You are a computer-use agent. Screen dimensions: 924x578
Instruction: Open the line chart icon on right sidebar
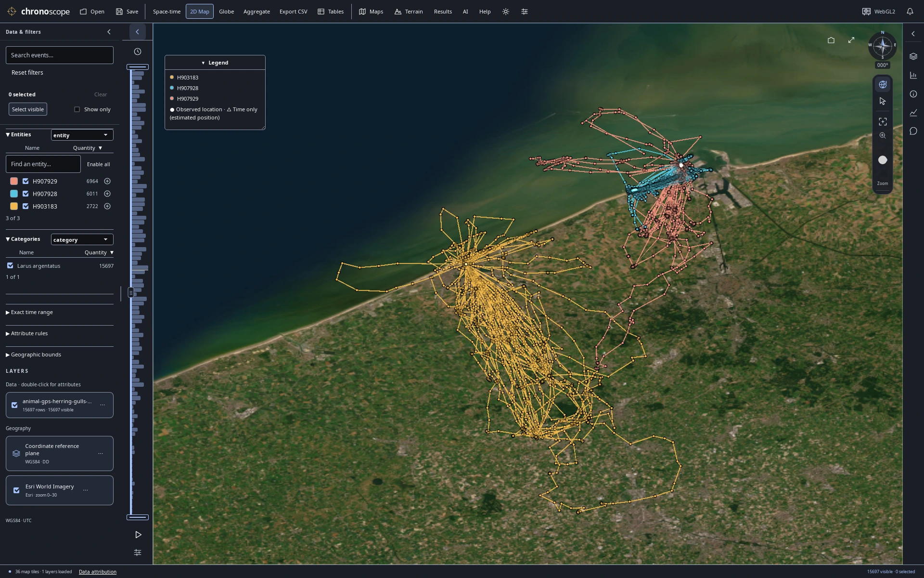point(913,113)
